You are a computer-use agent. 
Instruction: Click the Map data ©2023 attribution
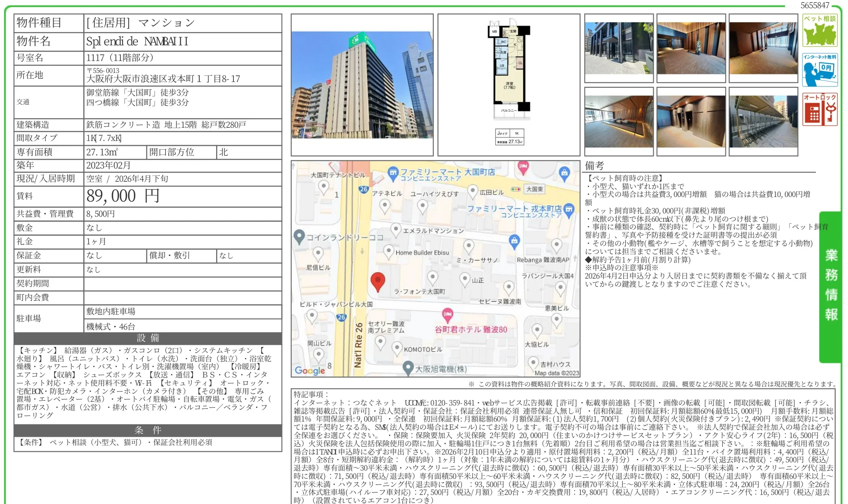556,373
